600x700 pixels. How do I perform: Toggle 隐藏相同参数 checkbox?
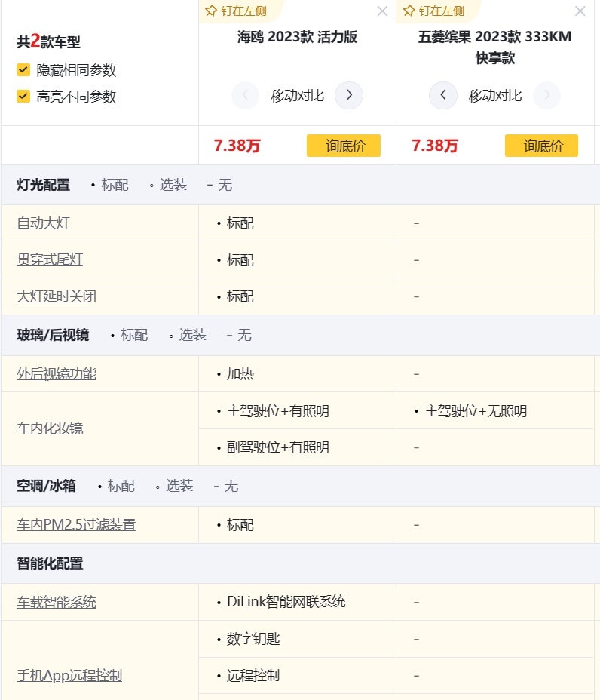tap(23, 70)
